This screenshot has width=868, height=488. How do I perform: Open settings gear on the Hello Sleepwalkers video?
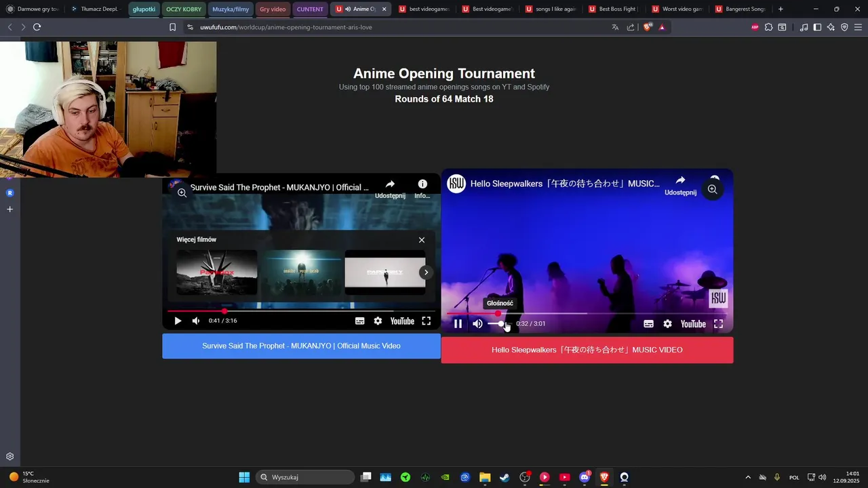(x=667, y=324)
